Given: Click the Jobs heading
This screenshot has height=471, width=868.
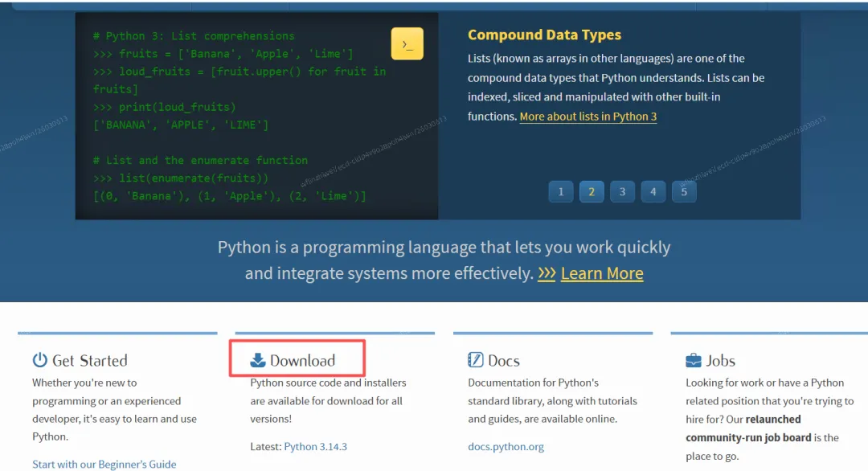Looking at the screenshot, I should 720,361.
